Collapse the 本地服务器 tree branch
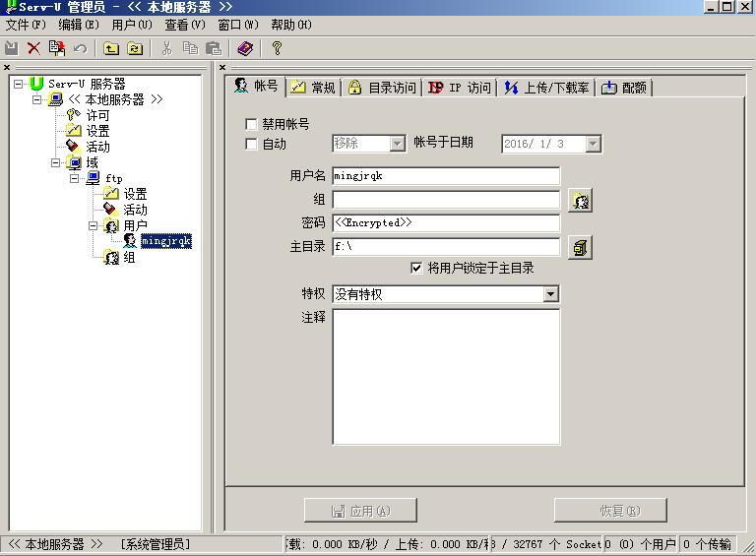Screen dimensions: 756x556 click(37, 99)
